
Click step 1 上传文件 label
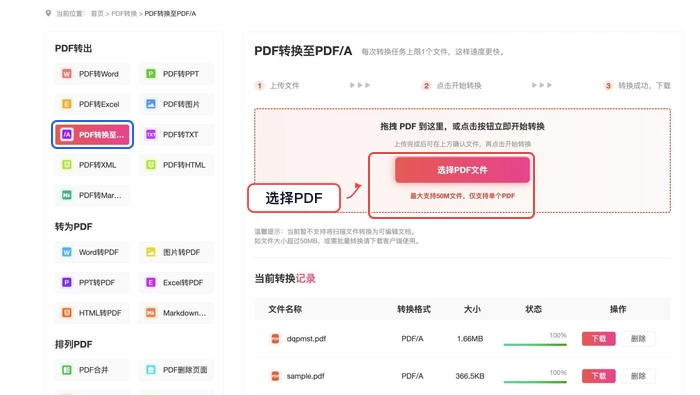tap(284, 86)
